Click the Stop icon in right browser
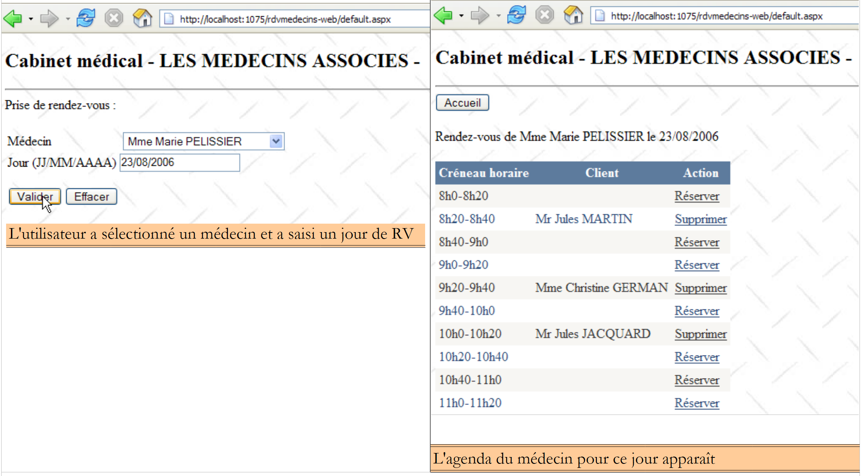 click(544, 15)
